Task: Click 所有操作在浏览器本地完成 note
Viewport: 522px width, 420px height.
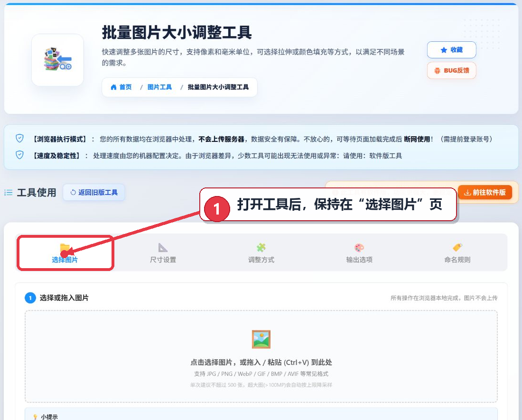Action: pyautogui.click(x=444, y=298)
